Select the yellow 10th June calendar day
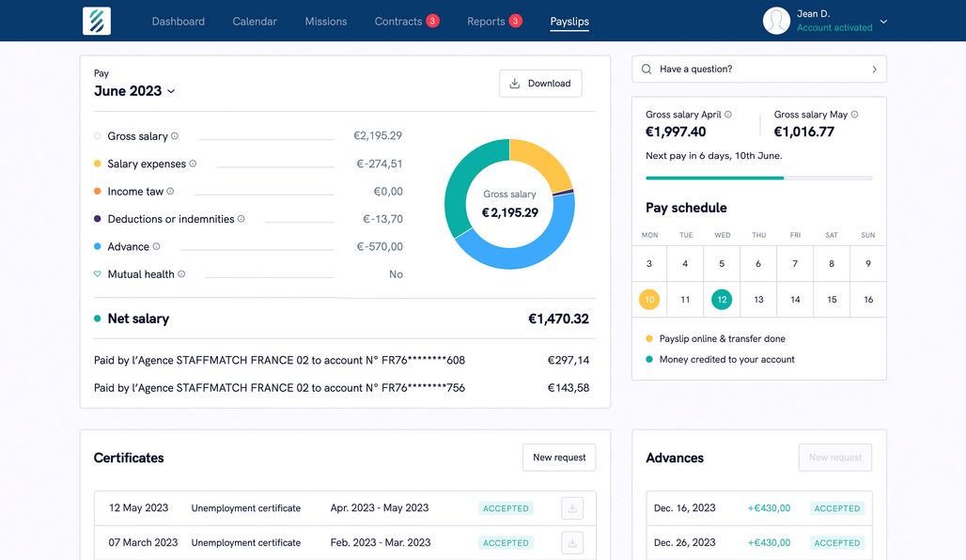The width and height of the screenshot is (966, 560). coord(648,299)
